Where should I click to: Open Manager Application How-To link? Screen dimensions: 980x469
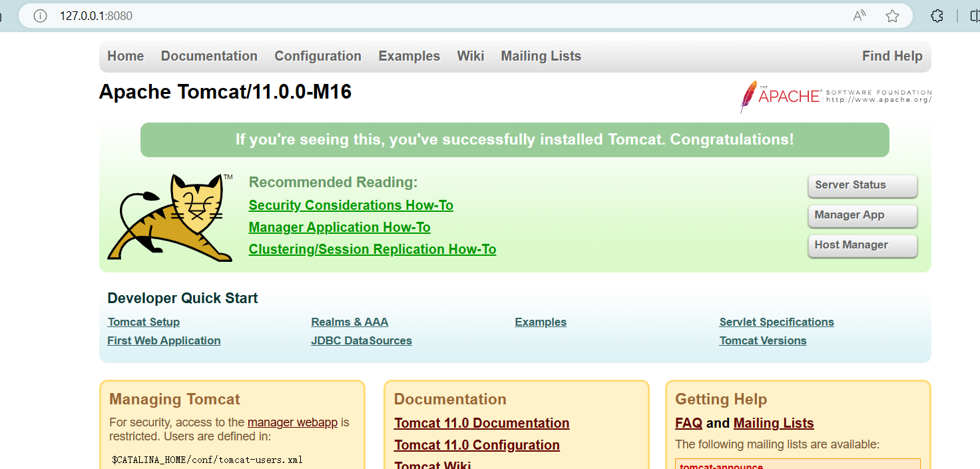(340, 227)
